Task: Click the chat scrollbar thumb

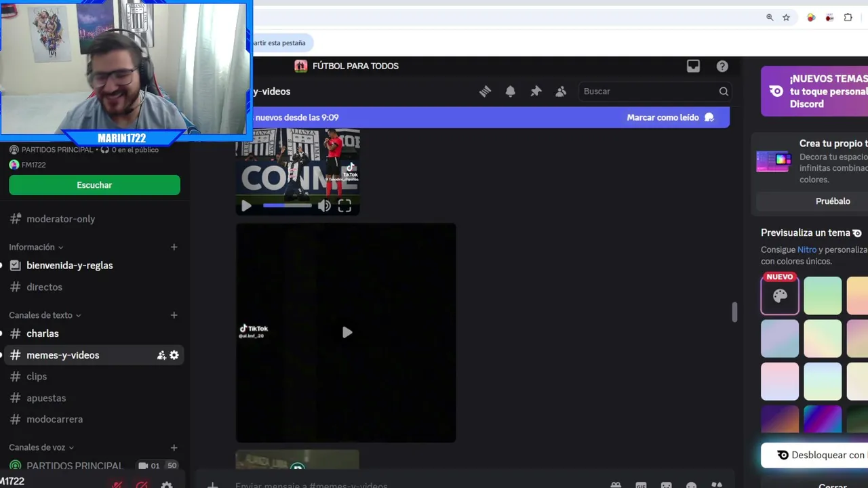Action: point(734,312)
